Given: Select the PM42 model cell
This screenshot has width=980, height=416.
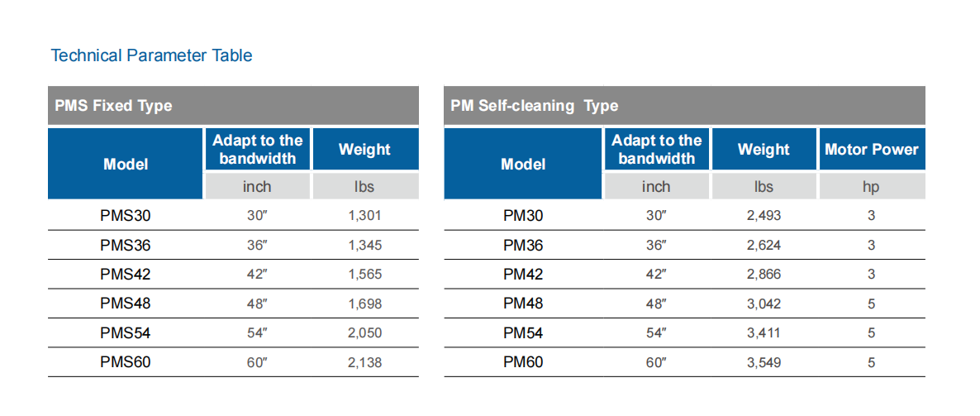Looking at the screenshot, I should click(523, 274).
